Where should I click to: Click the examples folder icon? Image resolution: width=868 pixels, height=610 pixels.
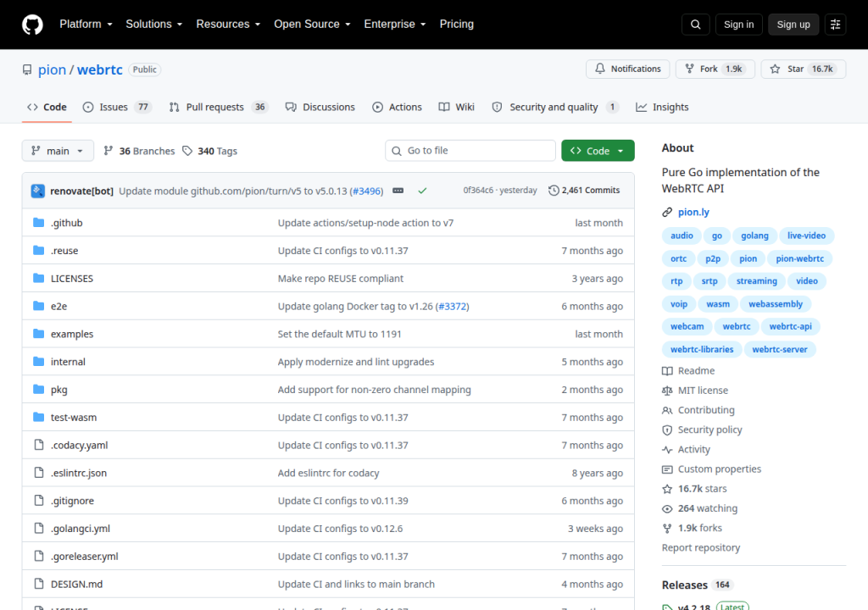(x=38, y=333)
